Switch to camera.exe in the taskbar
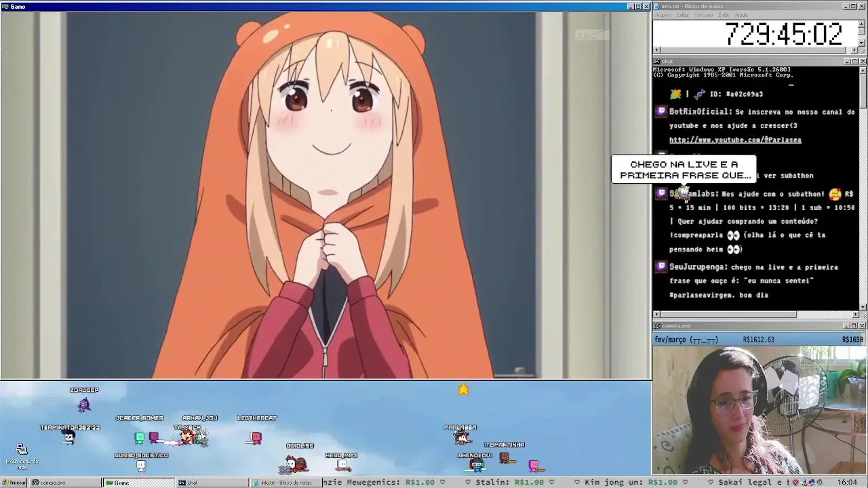This screenshot has height=488, width=868. [x=65, y=483]
